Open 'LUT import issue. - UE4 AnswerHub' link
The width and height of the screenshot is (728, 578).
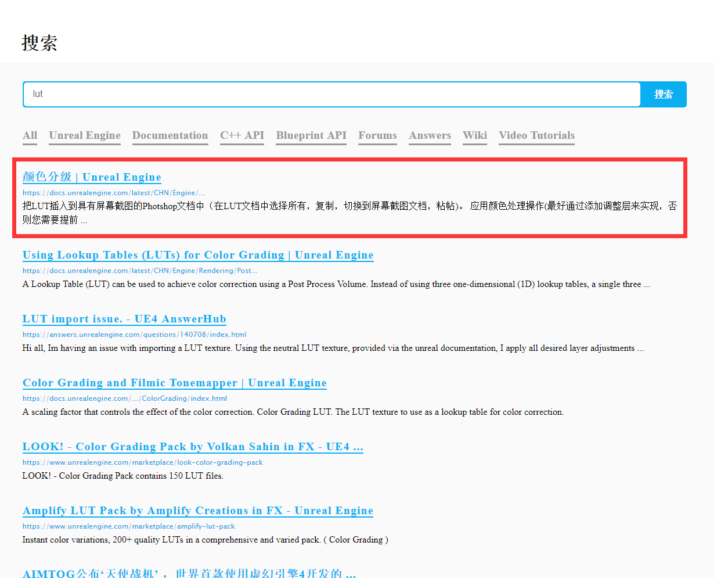[124, 319]
